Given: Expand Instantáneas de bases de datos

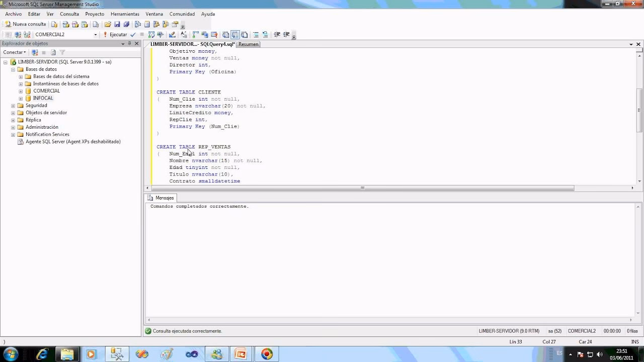Looking at the screenshot, I should tap(21, 84).
